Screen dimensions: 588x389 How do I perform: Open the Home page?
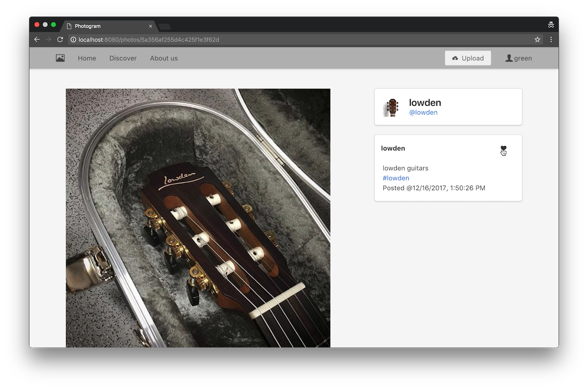(87, 58)
